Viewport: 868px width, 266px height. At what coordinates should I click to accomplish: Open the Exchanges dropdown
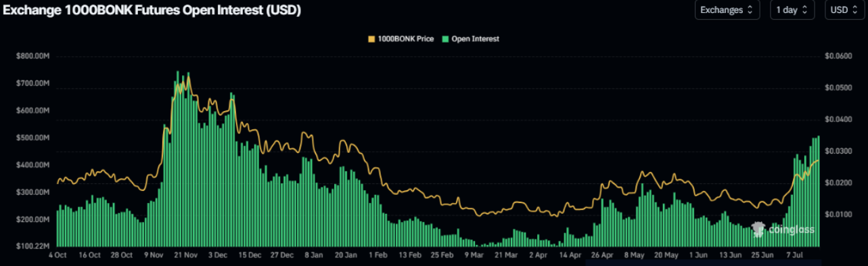pos(727,10)
